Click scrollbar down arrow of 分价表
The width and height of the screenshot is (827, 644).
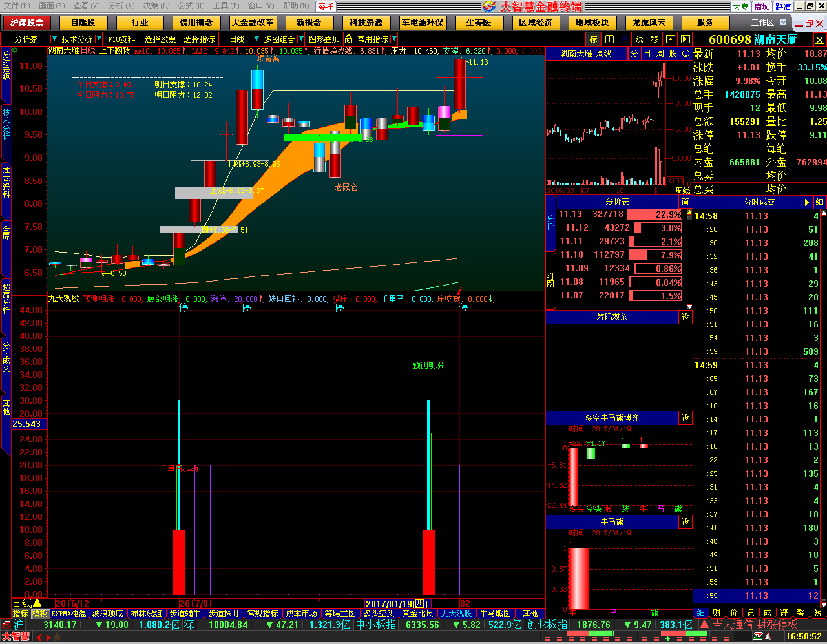pos(689,307)
